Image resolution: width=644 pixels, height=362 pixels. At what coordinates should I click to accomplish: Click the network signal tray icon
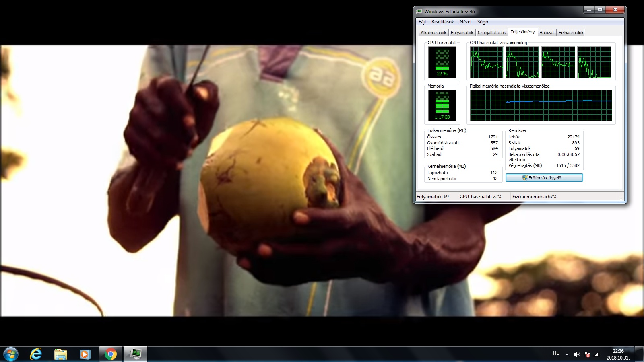click(x=597, y=354)
